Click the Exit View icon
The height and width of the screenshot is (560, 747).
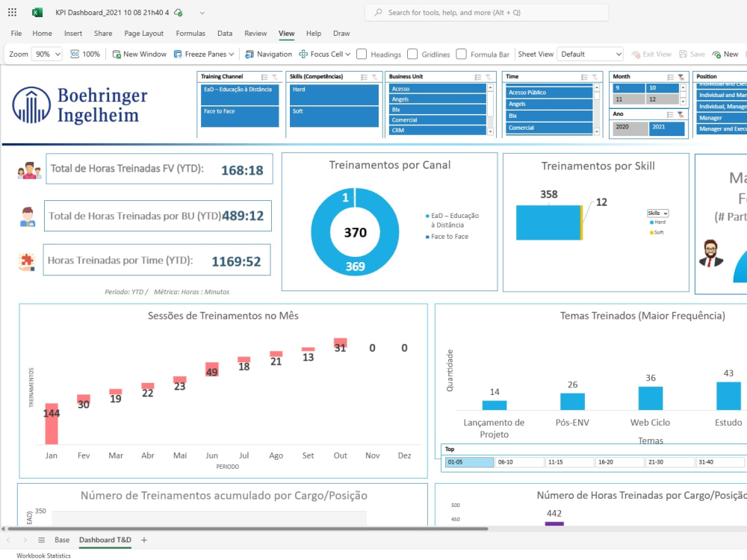pos(636,55)
